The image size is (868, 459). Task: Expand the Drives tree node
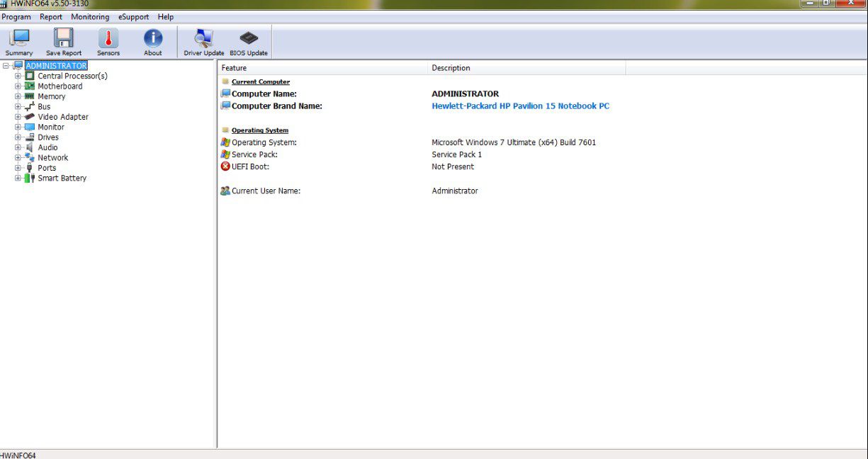point(18,137)
